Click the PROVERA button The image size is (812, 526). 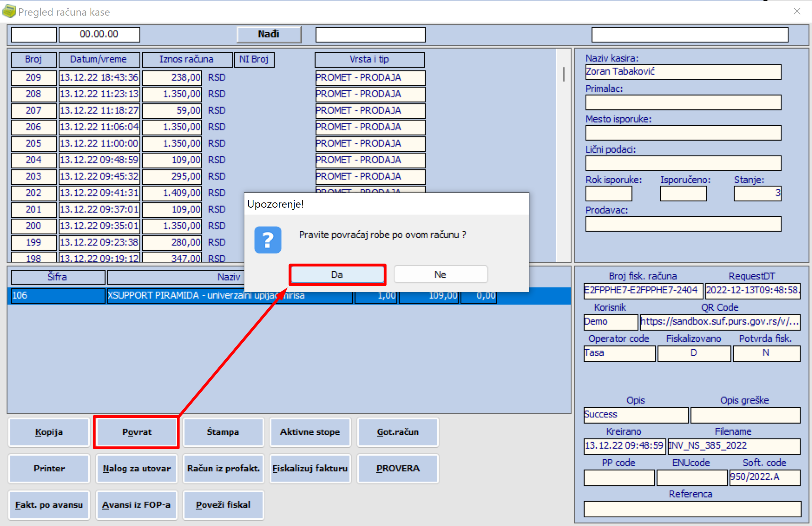397,468
